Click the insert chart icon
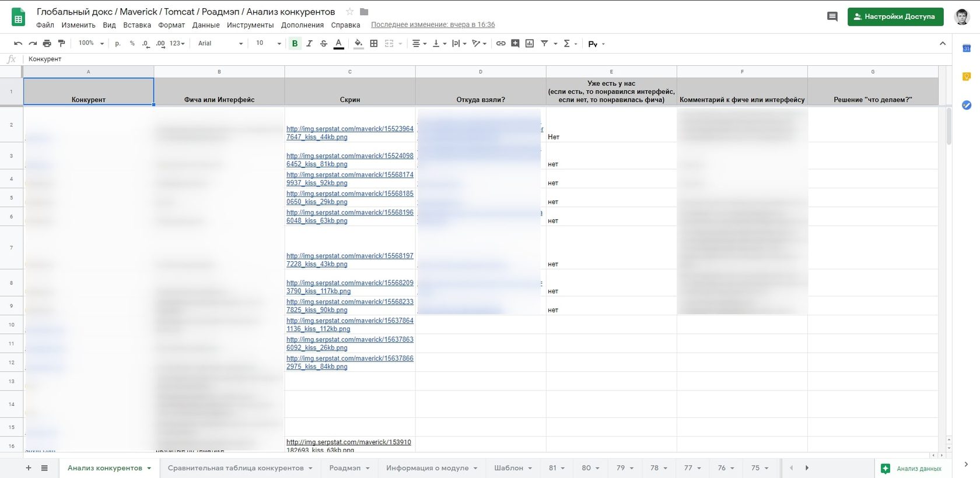Image resolution: width=980 pixels, height=478 pixels. tap(530, 43)
